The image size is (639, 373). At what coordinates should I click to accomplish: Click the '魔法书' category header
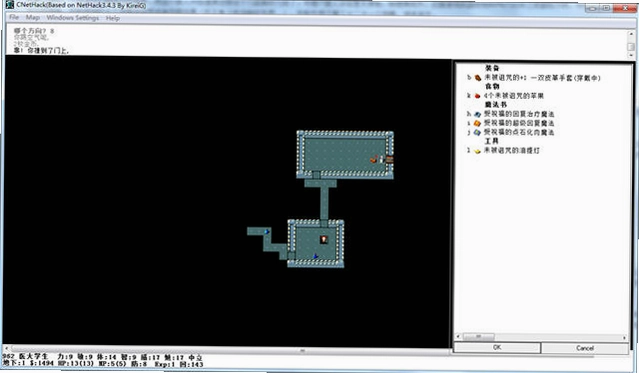point(496,105)
